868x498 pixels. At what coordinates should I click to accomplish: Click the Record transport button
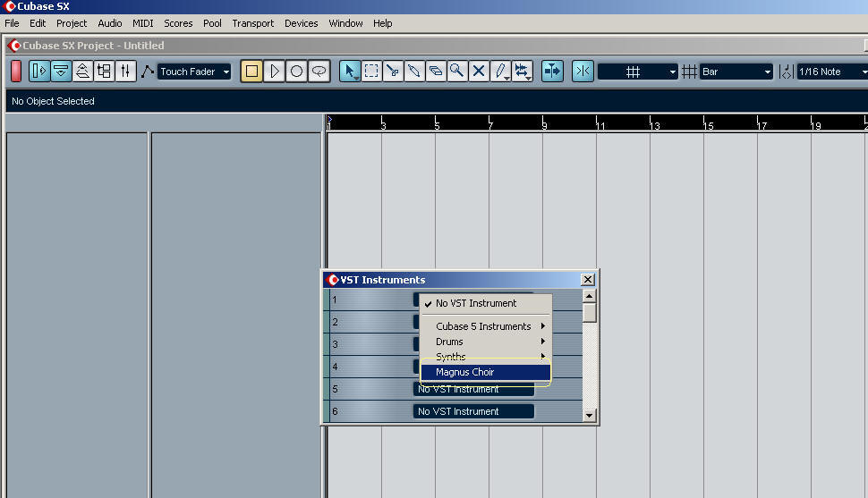(297, 71)
